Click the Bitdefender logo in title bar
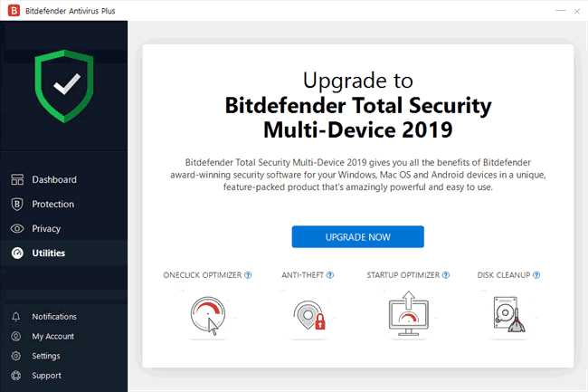The image size is (588, 392). click(14, 11)
